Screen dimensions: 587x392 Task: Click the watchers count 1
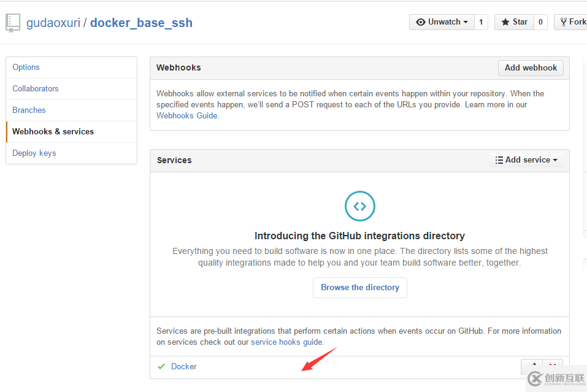pos(481,22)
